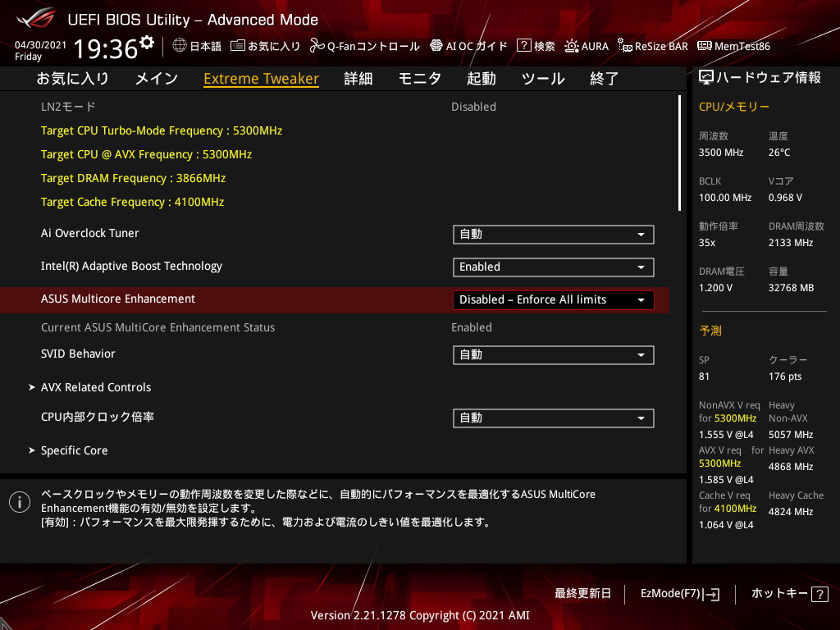840x630 pixels.
Task: Open the AURA lighting menu
Action: coord(587,46)
